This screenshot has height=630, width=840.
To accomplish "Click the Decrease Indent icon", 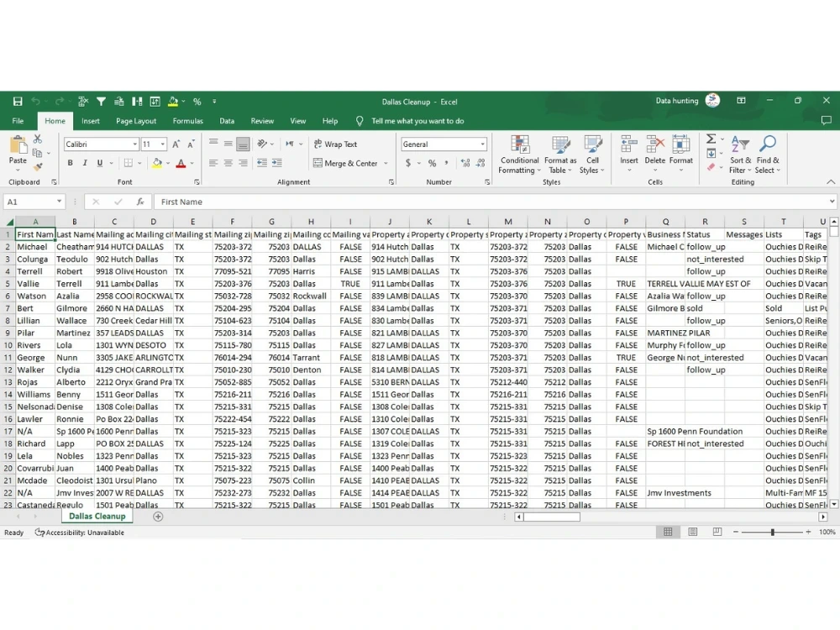I will 262,163.
